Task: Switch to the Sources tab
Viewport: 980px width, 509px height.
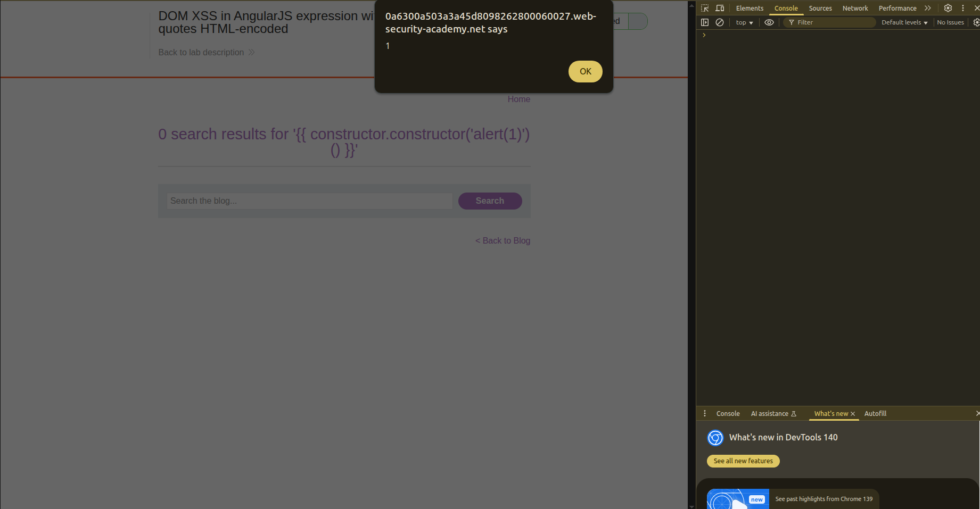Action: tap(820, 8)
